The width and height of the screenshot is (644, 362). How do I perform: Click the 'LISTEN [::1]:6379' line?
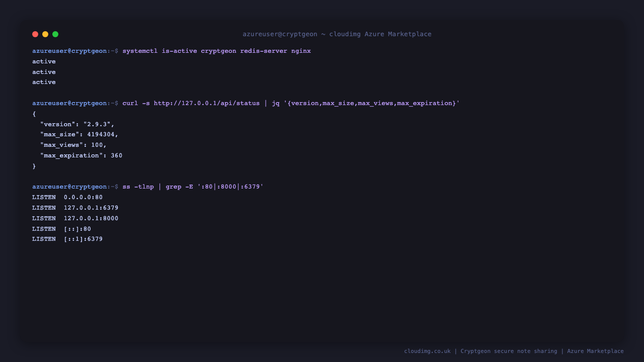[x=67, y=239]
